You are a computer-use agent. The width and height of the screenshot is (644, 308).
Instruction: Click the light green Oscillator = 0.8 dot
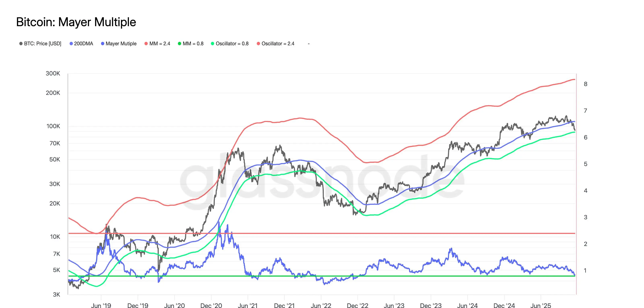[x=213, y=43]
